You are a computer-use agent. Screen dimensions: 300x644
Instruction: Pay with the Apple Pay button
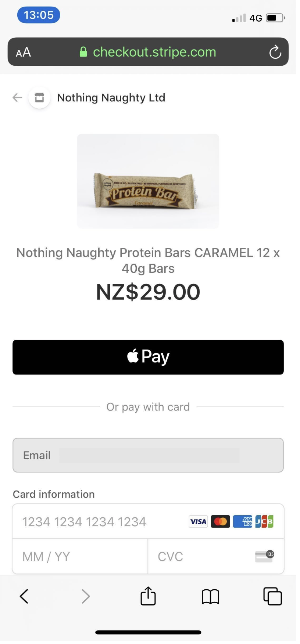tap(148, 357)
